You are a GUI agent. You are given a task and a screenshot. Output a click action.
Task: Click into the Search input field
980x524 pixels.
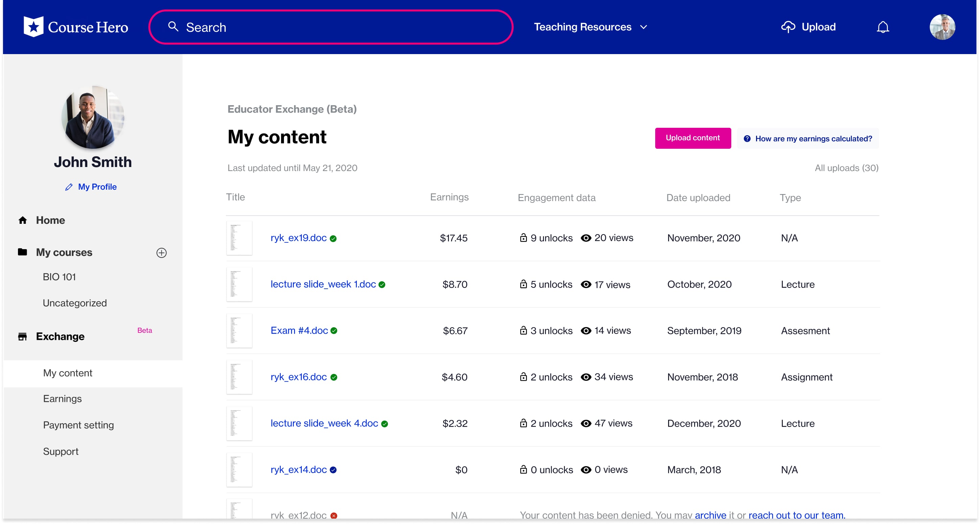click(x=331, y=27)
